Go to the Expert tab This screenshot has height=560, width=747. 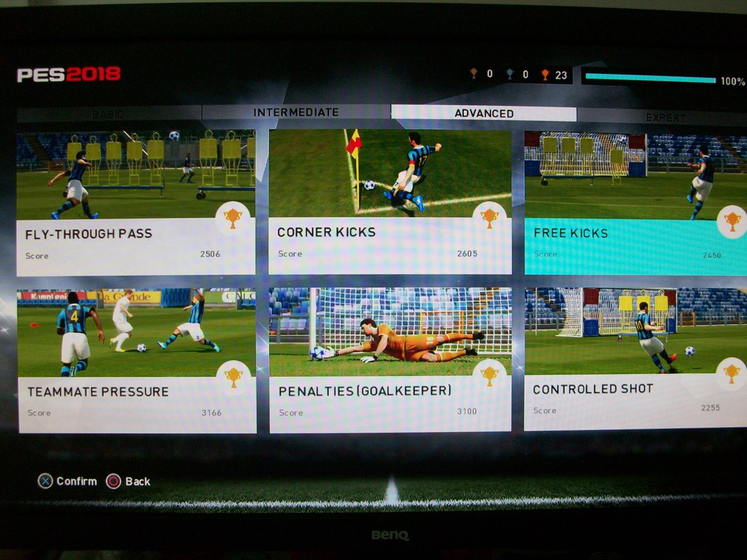pyautogui.click(x=665, y=118)
